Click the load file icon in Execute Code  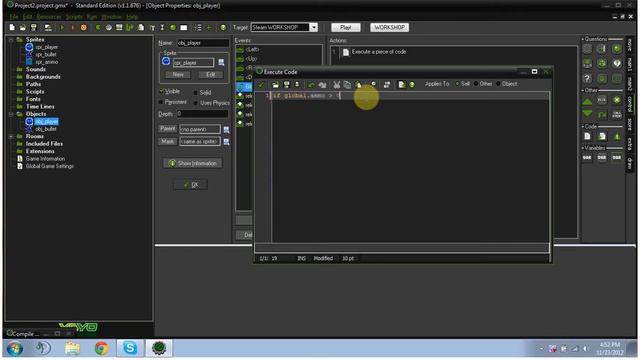276,84
